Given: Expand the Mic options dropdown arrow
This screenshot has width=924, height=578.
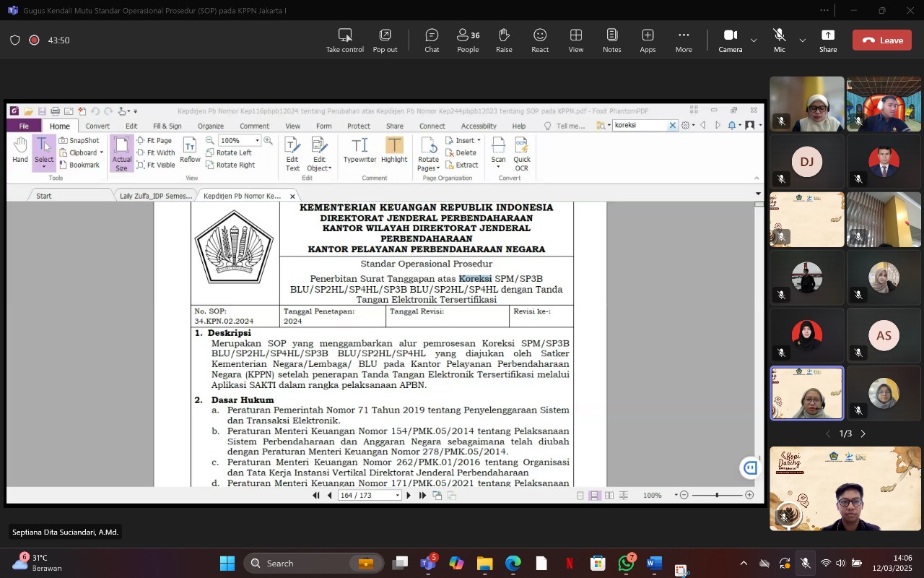Looking at the screenshot, I should [x=802, y=40].
